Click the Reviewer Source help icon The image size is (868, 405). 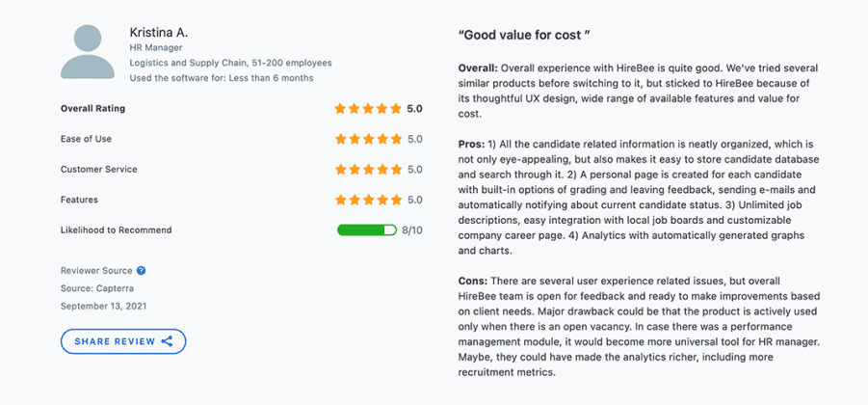[x=142, y=271]
